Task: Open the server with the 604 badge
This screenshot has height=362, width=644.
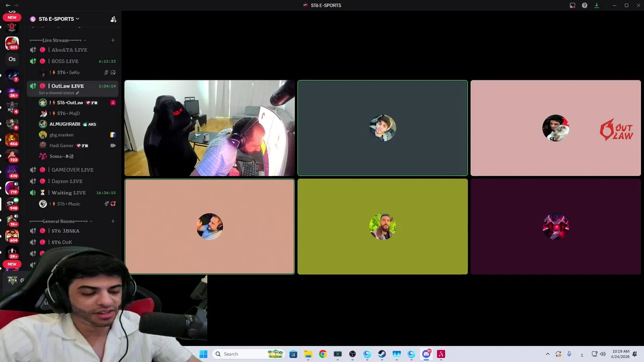Action: coord(12,236)
